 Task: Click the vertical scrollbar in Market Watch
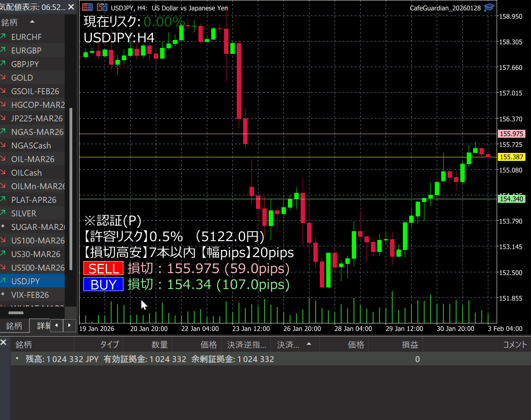pyautogui.click(x=71, y=188)
